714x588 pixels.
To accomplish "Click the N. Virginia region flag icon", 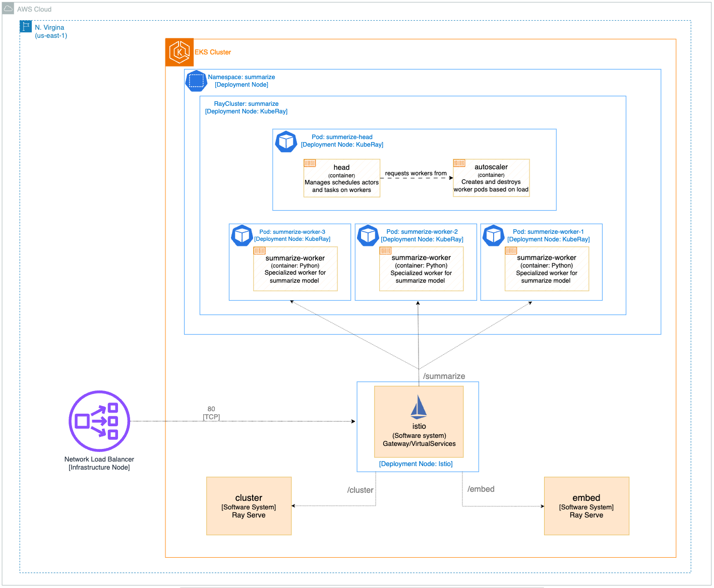I will click(x=26, y=27).
